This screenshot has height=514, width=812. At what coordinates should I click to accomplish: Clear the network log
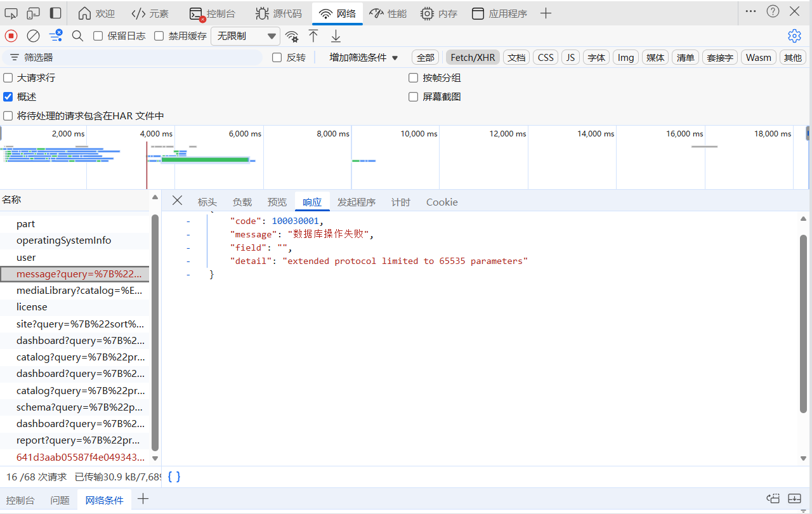click(x=33, y=36)
